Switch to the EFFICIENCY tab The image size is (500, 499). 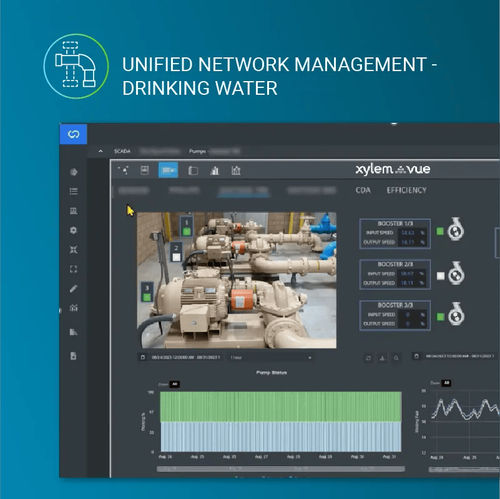click(406, 190)
